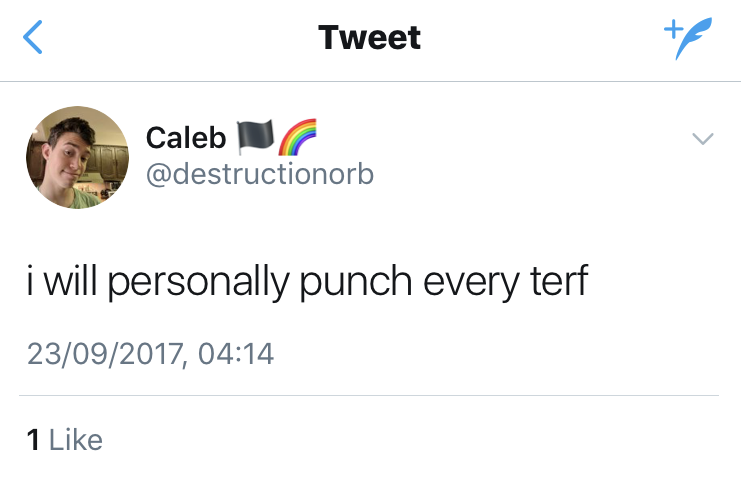Image resolution: width=741 pixels, height=483 pixels.
Task: Click the bold like count "1"
Action: point(33,440)
